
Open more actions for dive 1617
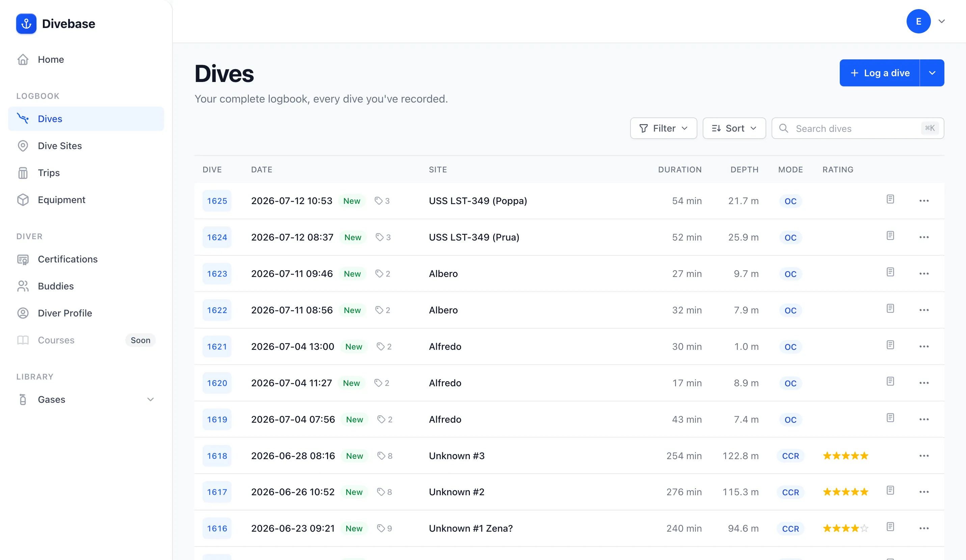click(x=924, y=492)
